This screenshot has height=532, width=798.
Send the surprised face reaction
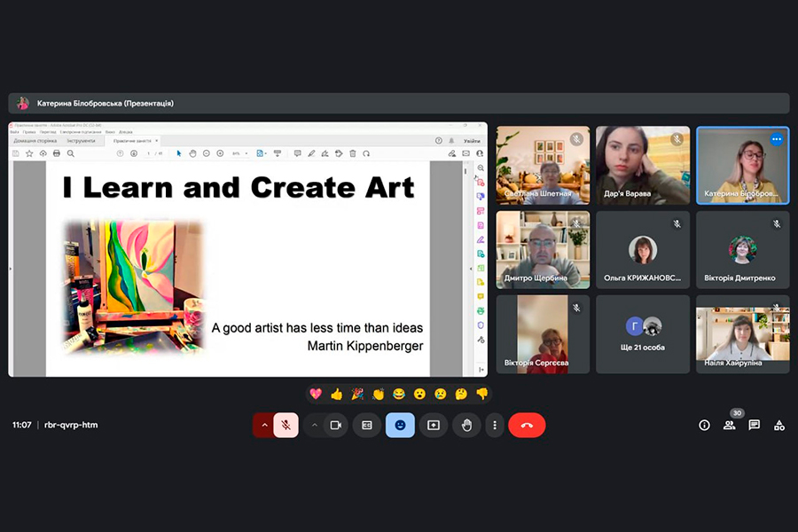click(419, 394)
